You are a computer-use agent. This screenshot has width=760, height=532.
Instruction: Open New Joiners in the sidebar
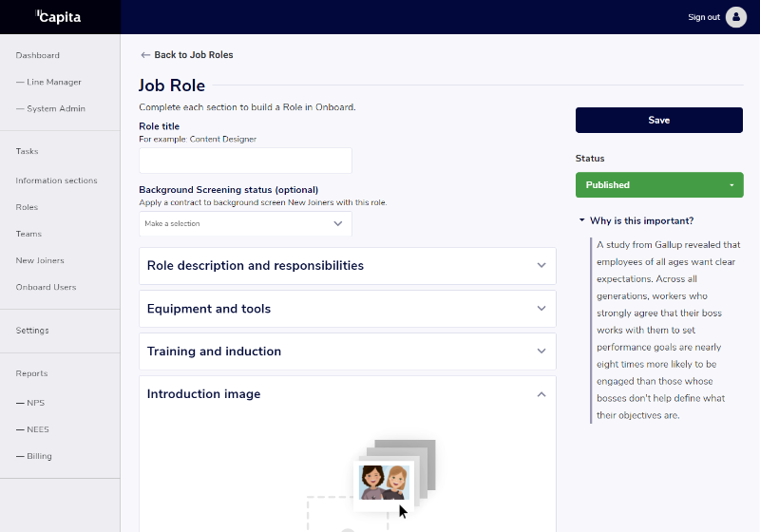[x=40, y=260]
